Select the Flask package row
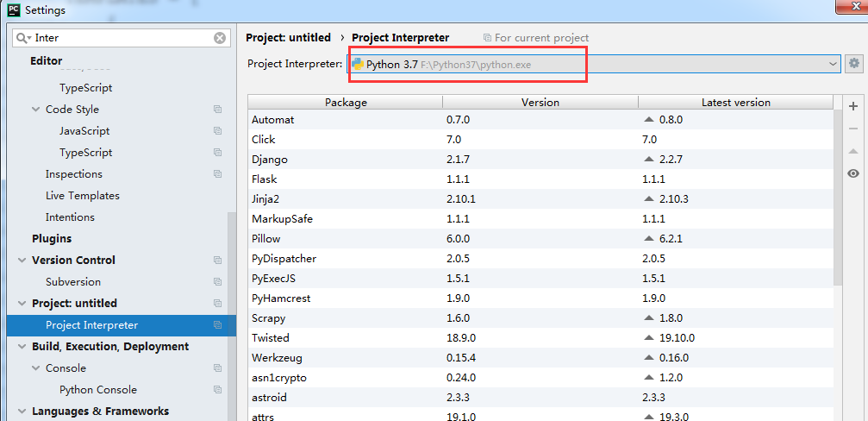The height and width of the screenshot is (421, 868). pyautogui.click(x=540, y=179)
